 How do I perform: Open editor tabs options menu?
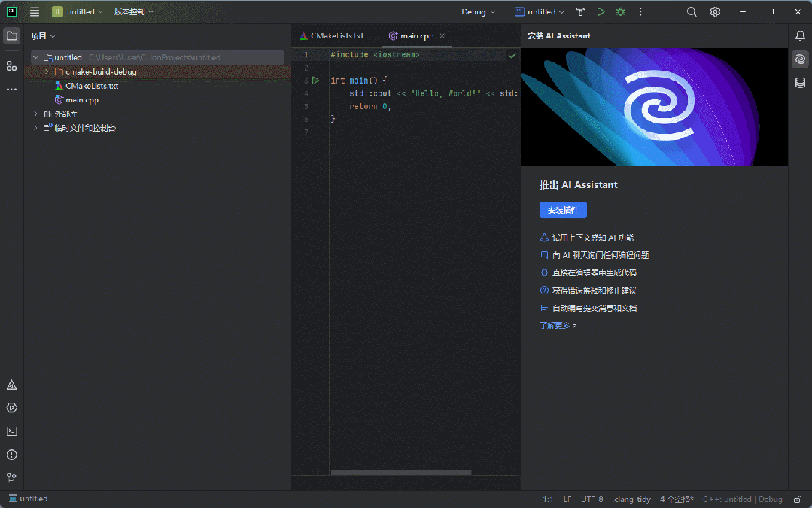pos(509,35)
